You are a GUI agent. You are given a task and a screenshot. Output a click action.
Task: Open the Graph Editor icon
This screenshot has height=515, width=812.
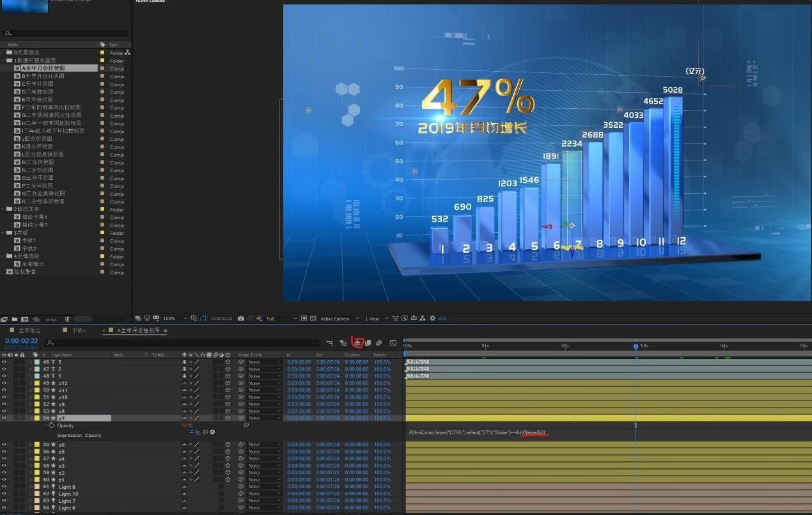tap(393, 343)
